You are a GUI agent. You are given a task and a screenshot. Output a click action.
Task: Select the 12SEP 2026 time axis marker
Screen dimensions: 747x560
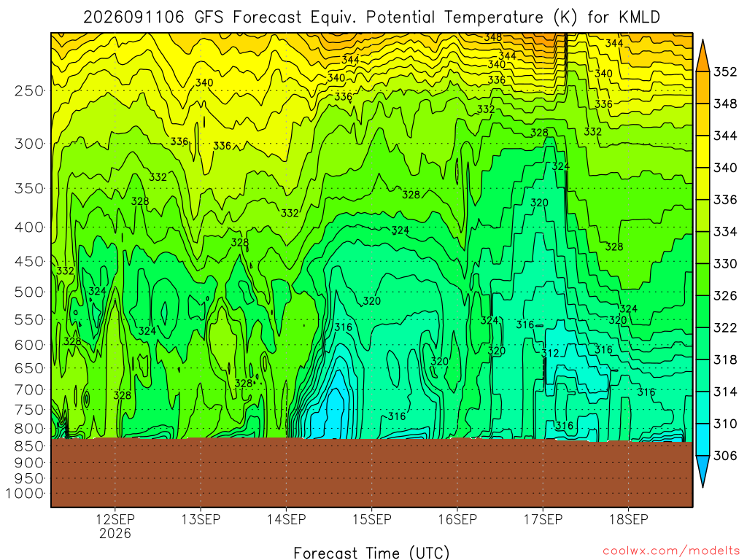click(x=115, y=526)
